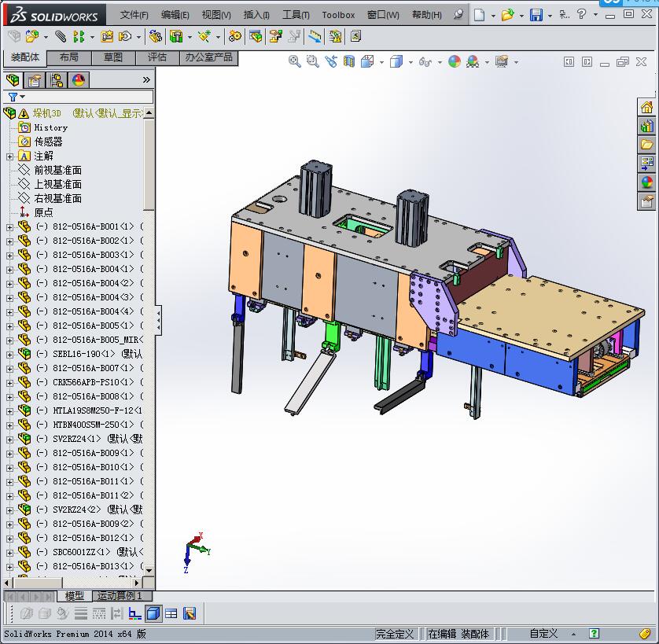The width and height of the screenshot is (659, 644).
Task: Toggle the Section View icon
Action: pyautogui.click(x=349, y=62)
